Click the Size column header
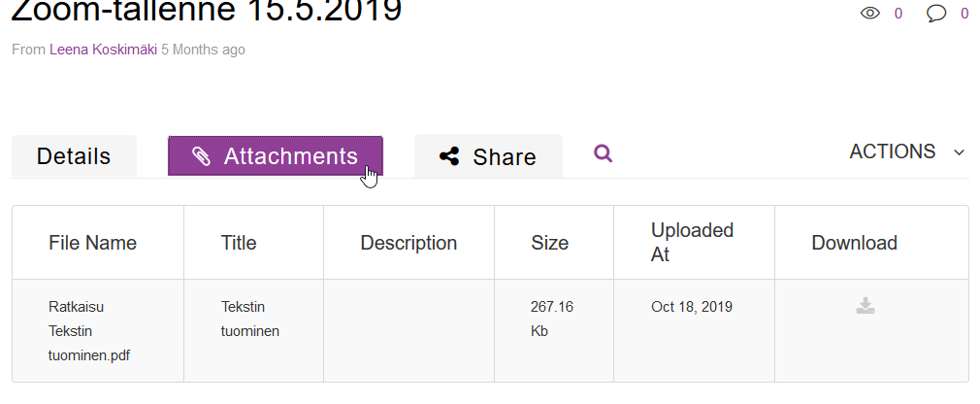Viewport: 980px width, 404px height. click(550, 243)
